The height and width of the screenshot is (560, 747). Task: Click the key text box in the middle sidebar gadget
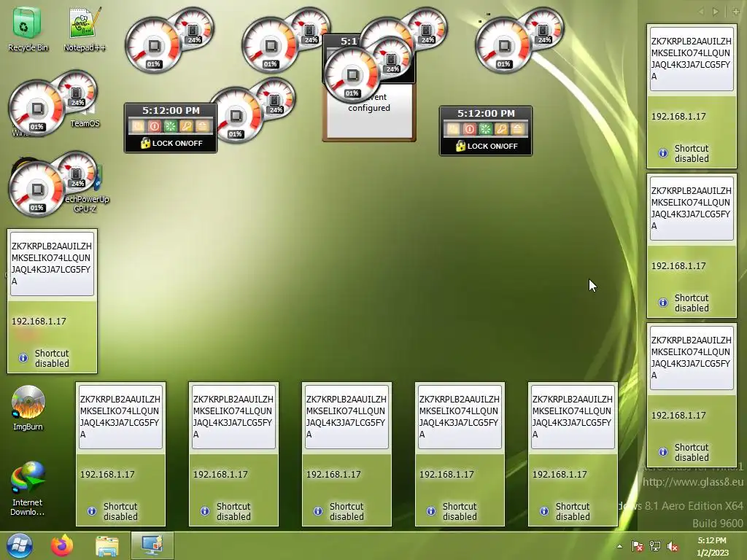(692, 209)
